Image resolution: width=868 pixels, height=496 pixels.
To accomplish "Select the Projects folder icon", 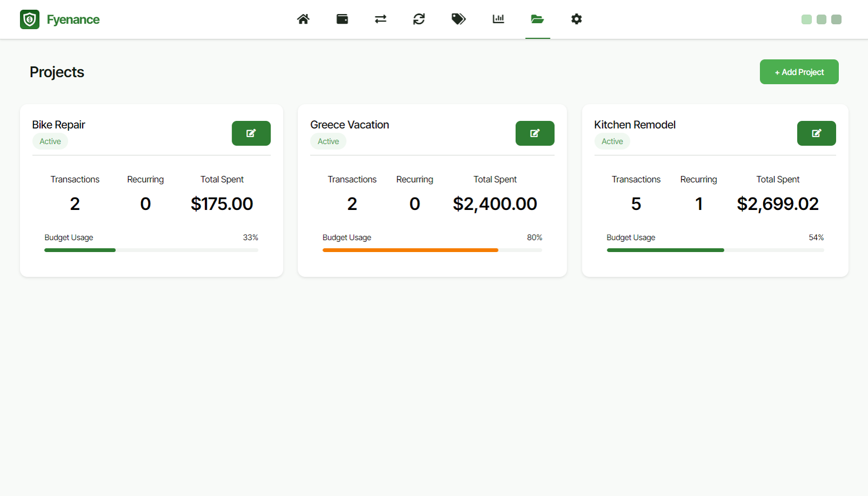I will point(537,19).
